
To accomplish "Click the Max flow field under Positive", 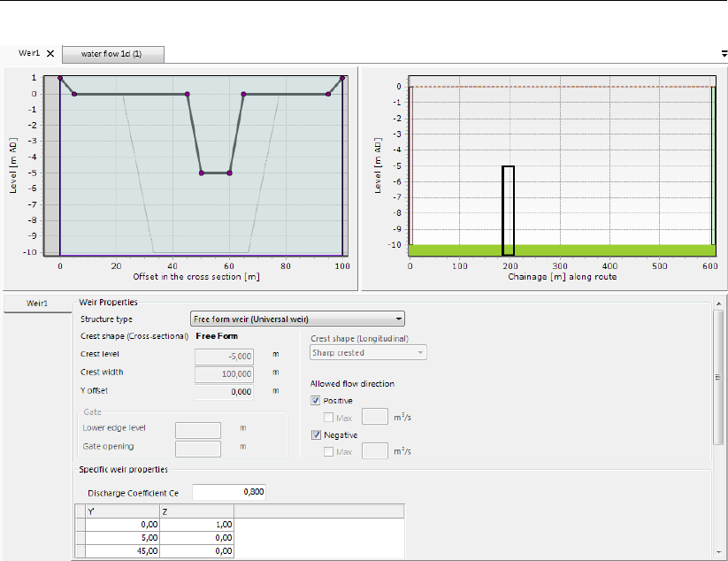I will (375, 417).
